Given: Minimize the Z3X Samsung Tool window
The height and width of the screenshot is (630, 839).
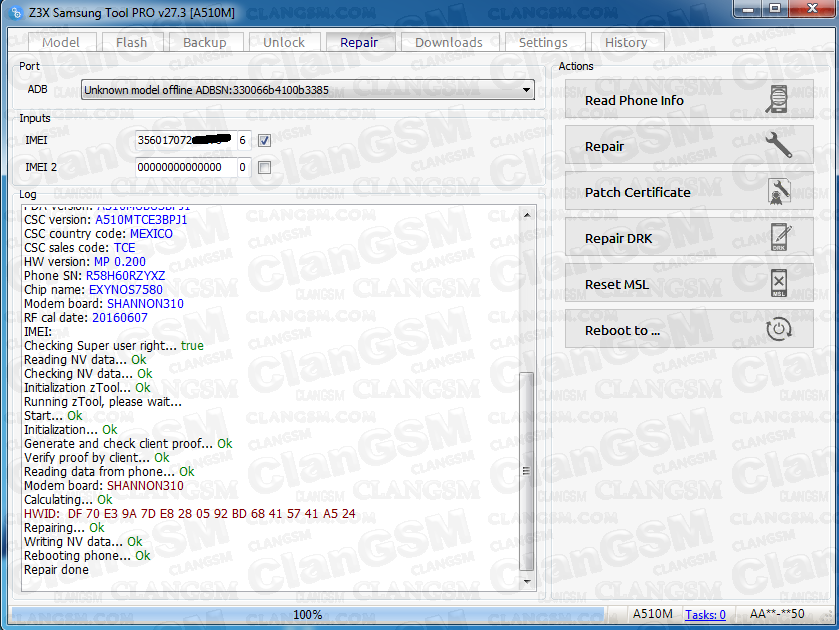Looking at the screenshot, I should click(749, 9).
